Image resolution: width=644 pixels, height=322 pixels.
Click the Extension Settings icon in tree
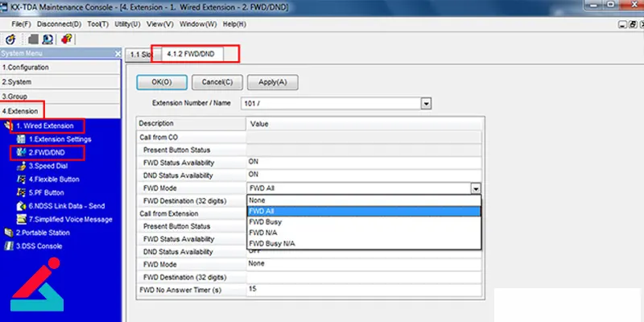[22, 139]
